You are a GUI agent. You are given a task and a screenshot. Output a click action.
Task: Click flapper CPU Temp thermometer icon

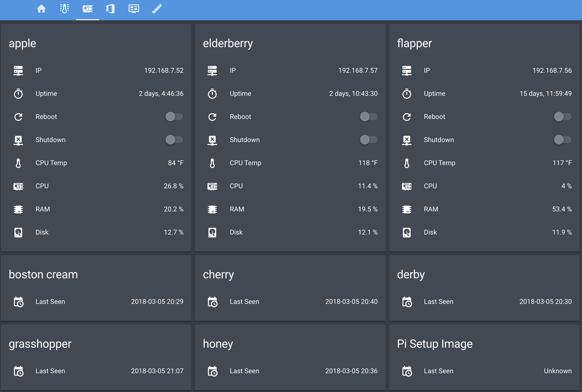pos(407,163)
